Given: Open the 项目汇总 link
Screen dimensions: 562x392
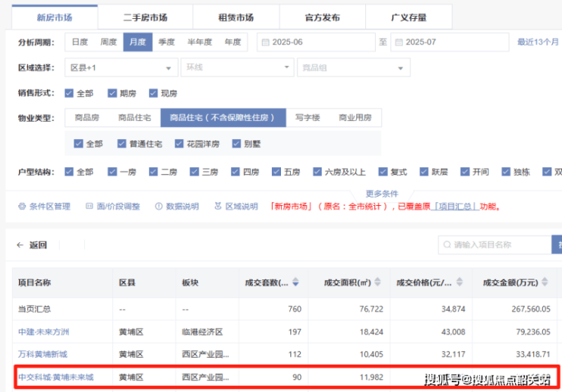Looking at the screenshot, I should click(455, 207).
